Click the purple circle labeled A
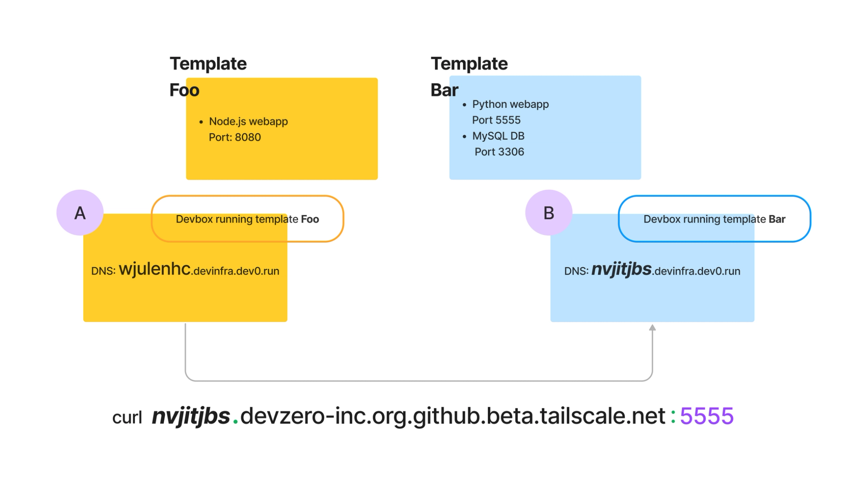 coord(80,213)
